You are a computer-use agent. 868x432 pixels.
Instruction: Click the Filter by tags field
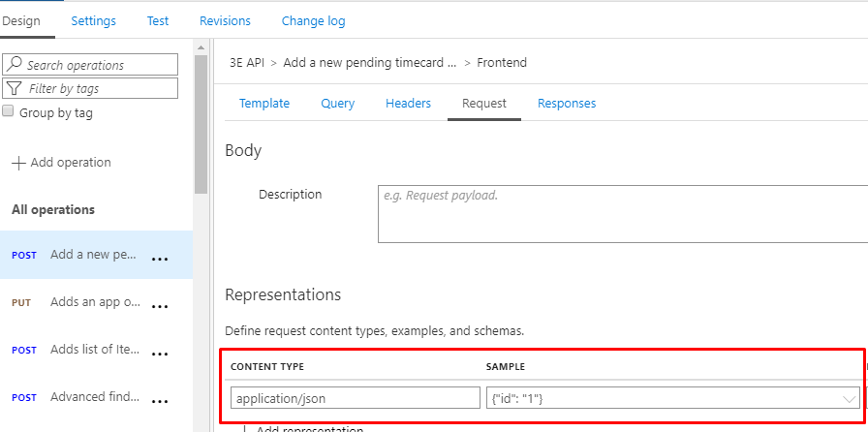pyautogui.click(x=90, y=88)
